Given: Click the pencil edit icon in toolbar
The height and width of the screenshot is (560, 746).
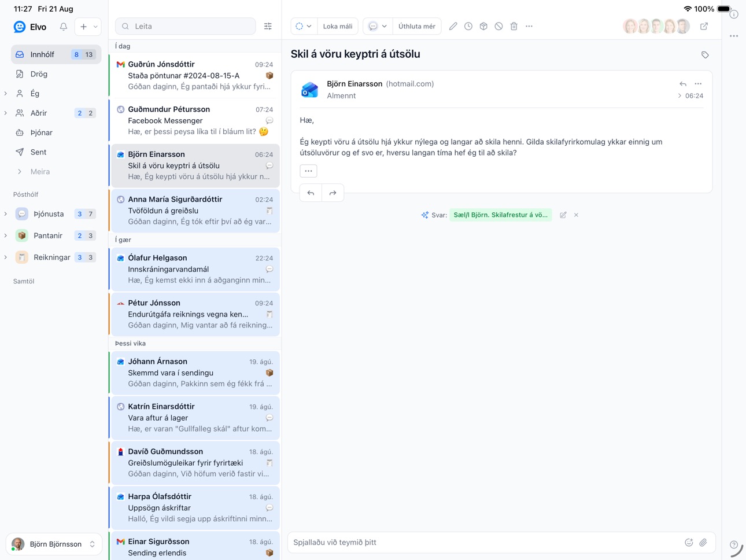Looking at the screenshot, I should [x=453, y=27].
